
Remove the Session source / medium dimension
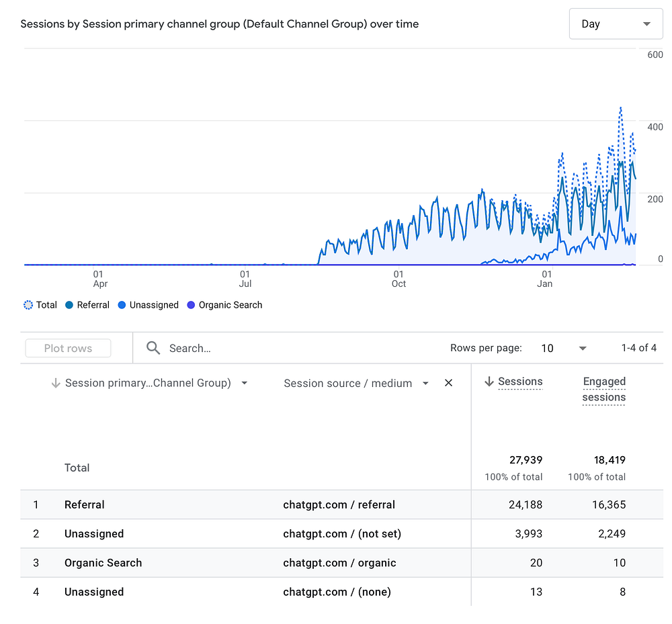pos(448,383)
